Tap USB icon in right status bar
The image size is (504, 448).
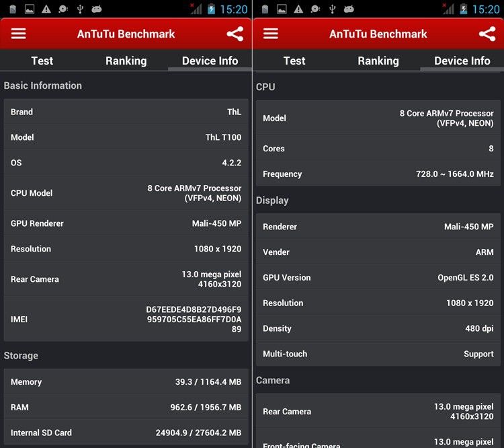click(333, 9)
